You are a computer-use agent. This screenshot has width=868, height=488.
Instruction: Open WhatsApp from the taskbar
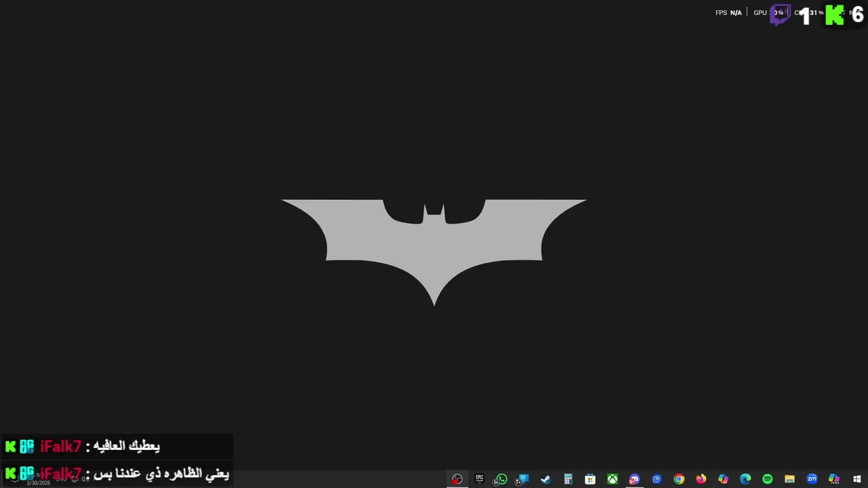(x=501, y=479)
